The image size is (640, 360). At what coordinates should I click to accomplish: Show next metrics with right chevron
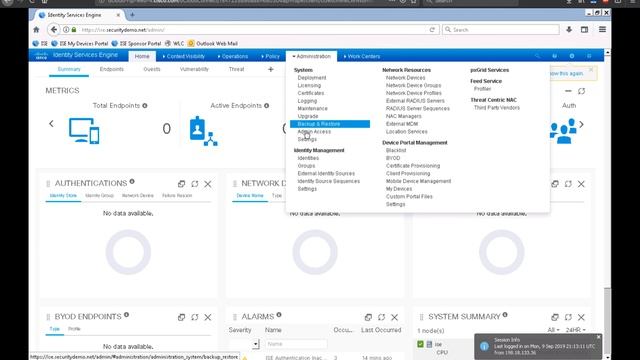tap(582, 124)
